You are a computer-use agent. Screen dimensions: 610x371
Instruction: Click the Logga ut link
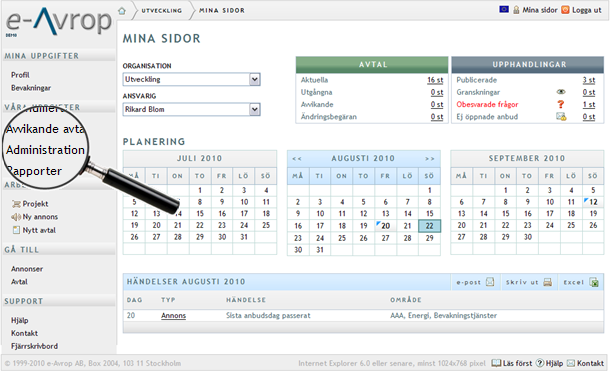(587, 10)
